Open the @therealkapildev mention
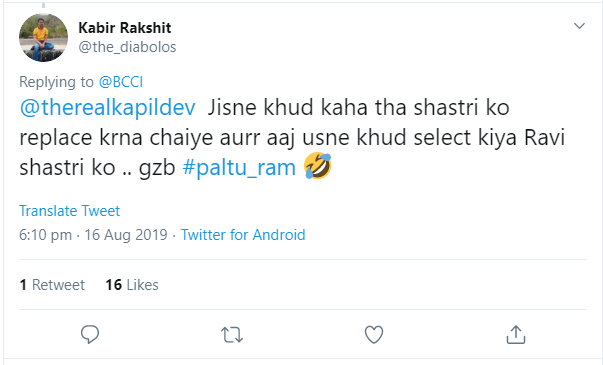603x365 pixels. [107, 107]
